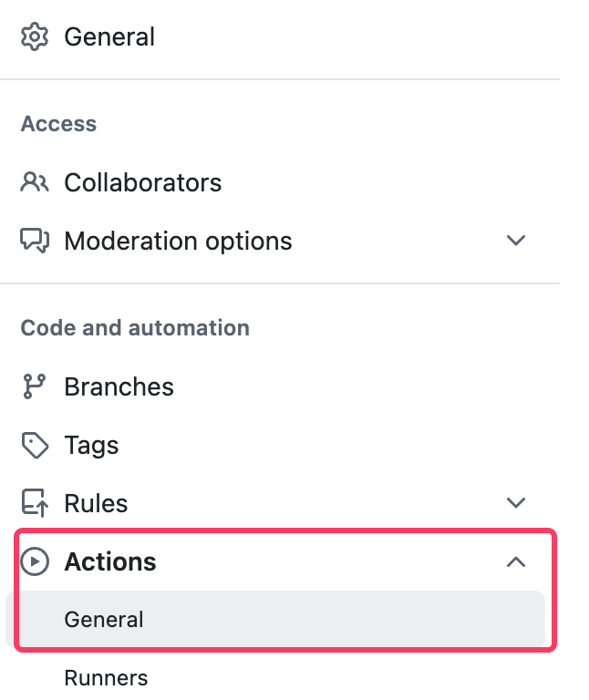Open the Collaborators settings page
Viewport: 589px width, 700px height.
[x=142, y=182]
